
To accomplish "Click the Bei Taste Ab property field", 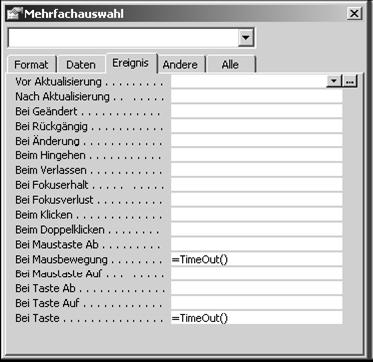I will click(x=257, y=288).
